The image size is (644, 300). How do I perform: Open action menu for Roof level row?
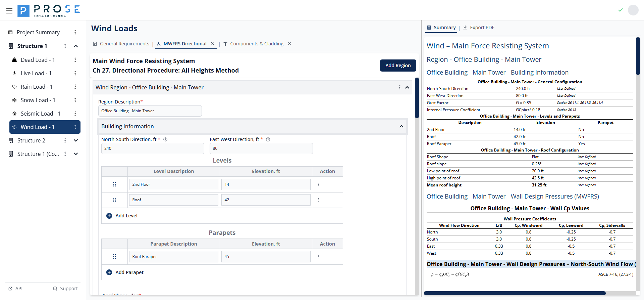click(x=319, y=200)
